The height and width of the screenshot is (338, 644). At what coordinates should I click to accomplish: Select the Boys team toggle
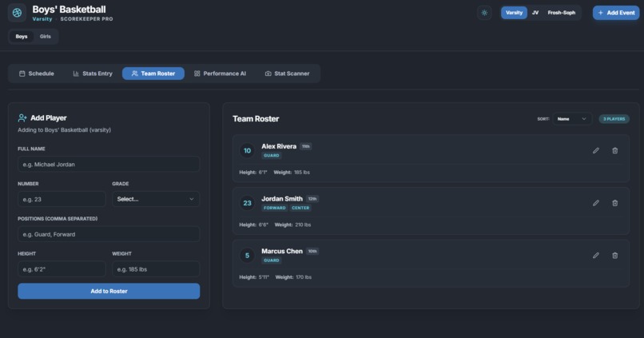[x=22, y=37]
